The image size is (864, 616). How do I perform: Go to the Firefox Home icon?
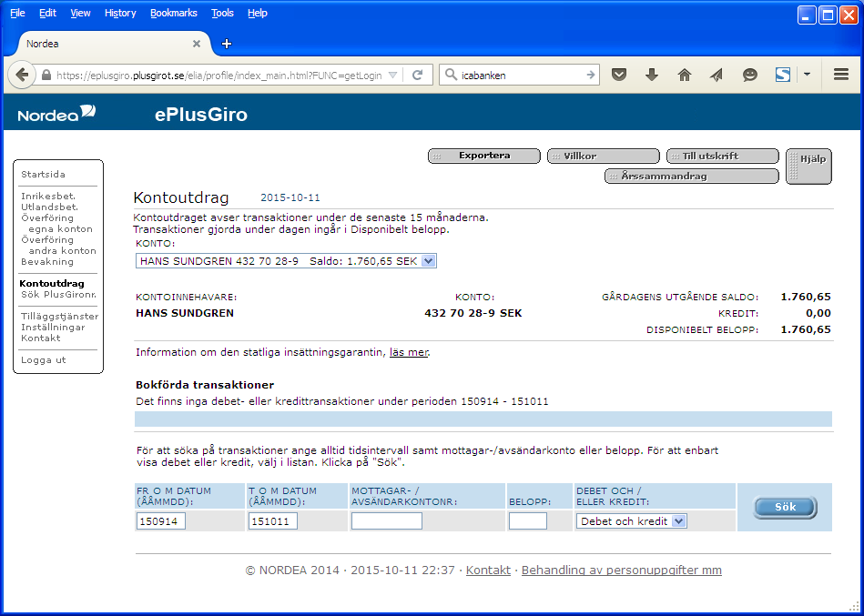[685, 75]
